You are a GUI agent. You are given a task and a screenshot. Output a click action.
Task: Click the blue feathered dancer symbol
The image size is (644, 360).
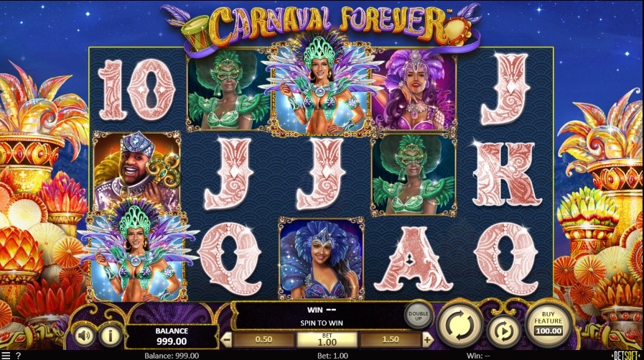321,259
